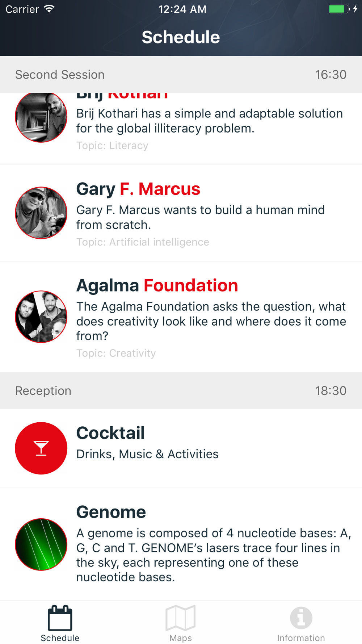This screenshot has height=644, width=362.
Task: Tap Agalma Foundation group photo
Action: point(41,317)
